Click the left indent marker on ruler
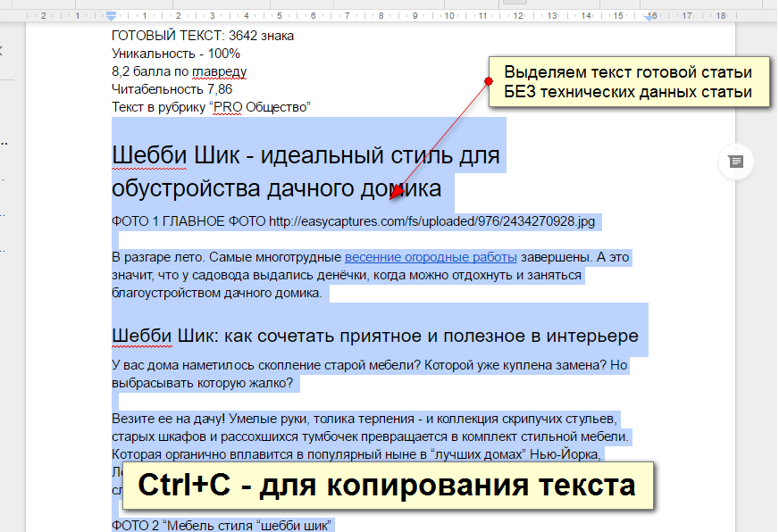This screenshot has height=532, width=779. (x=111, y=16)
